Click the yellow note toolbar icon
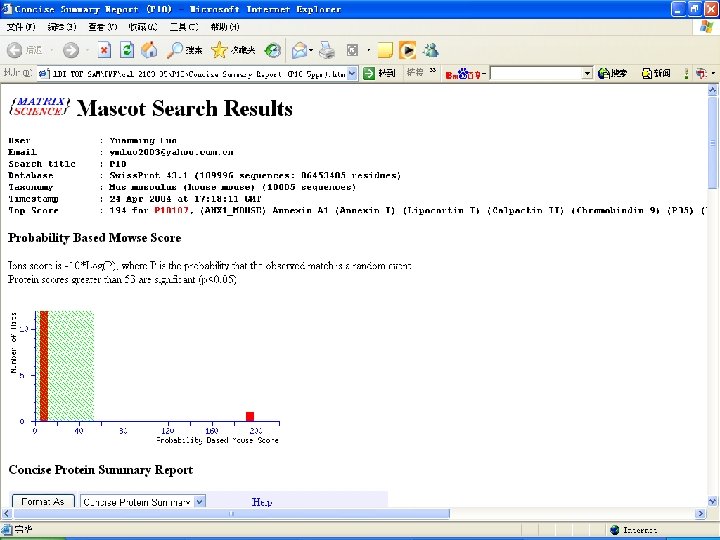Screen dimensions: 720x540 tap(385, 50)
